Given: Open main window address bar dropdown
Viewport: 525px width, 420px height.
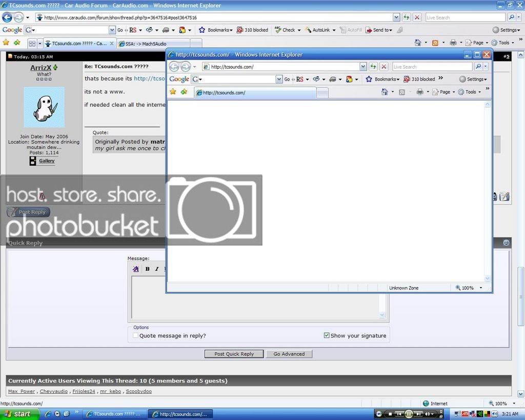Looking at the screenshot, I should [396, 17].
